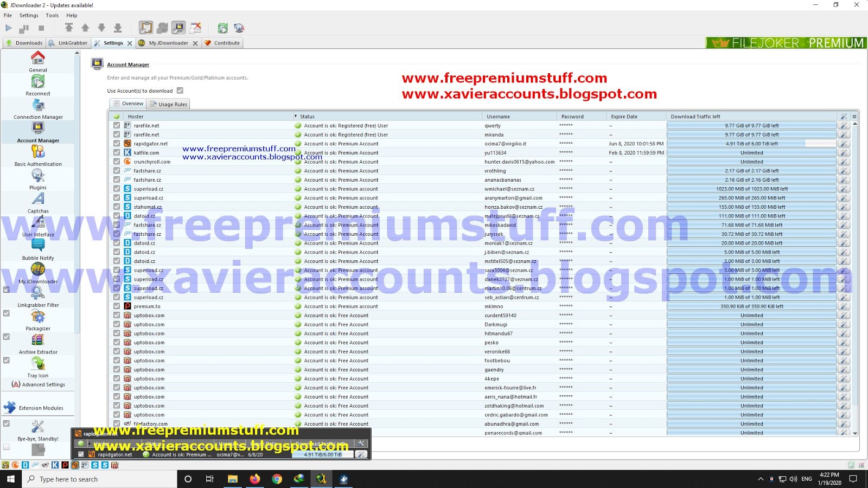The image size is (868, 488).
Task: Switch to the LinkGrabber tab
Action: coord(68,43)
